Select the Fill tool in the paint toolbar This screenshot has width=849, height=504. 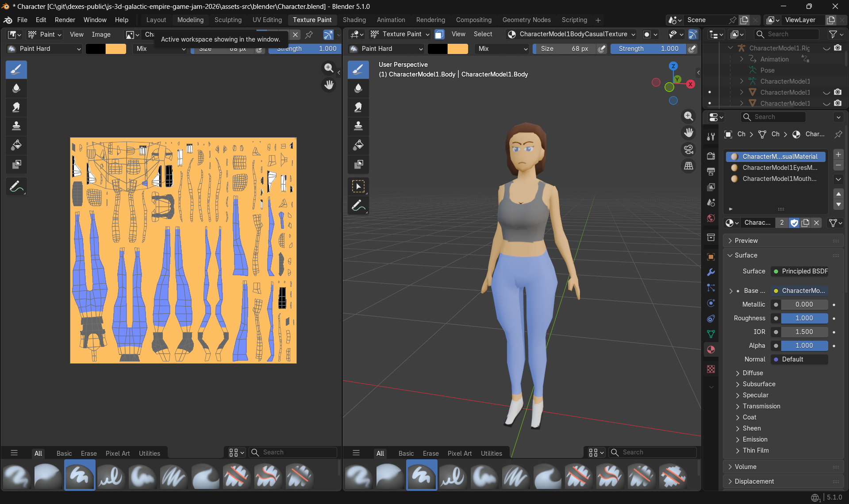click(16, 145)
